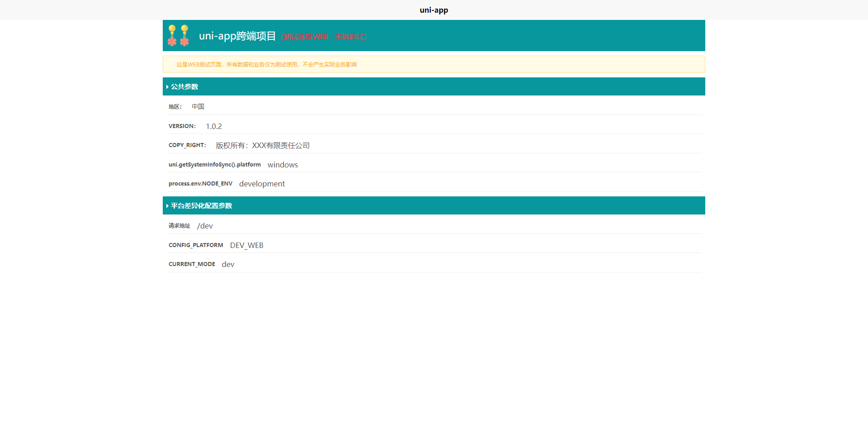Toggle visibility of 平台差异化配置参数 section
Viewport: 868px width, 424px height.
[x=202, y=205]
